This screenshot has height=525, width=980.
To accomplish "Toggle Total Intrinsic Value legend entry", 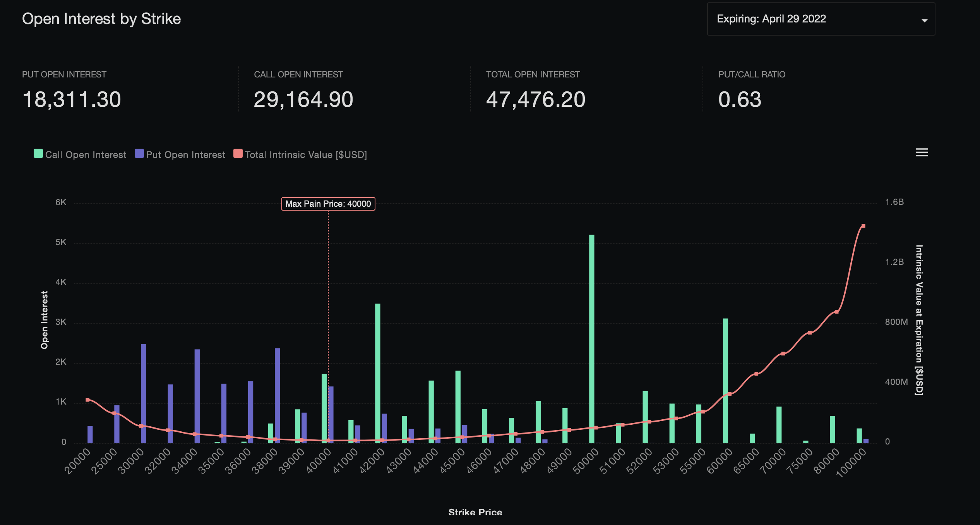I will [x=300, y=154].
